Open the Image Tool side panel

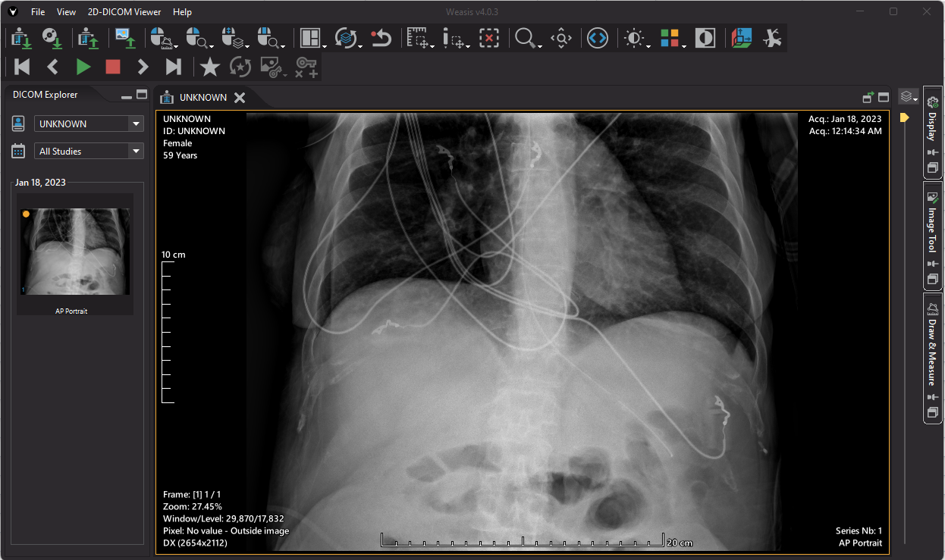(933, 230)
